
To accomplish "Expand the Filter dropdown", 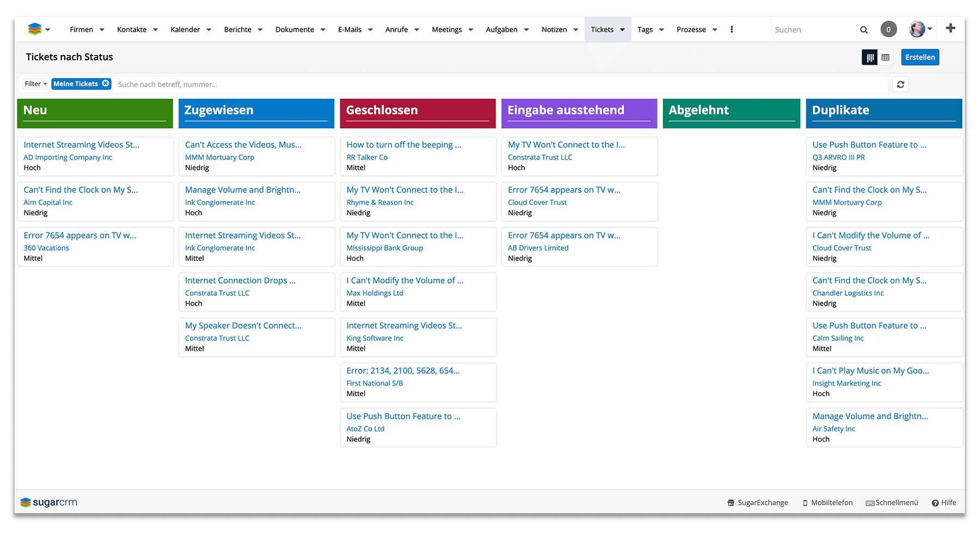I will point(35,84).
